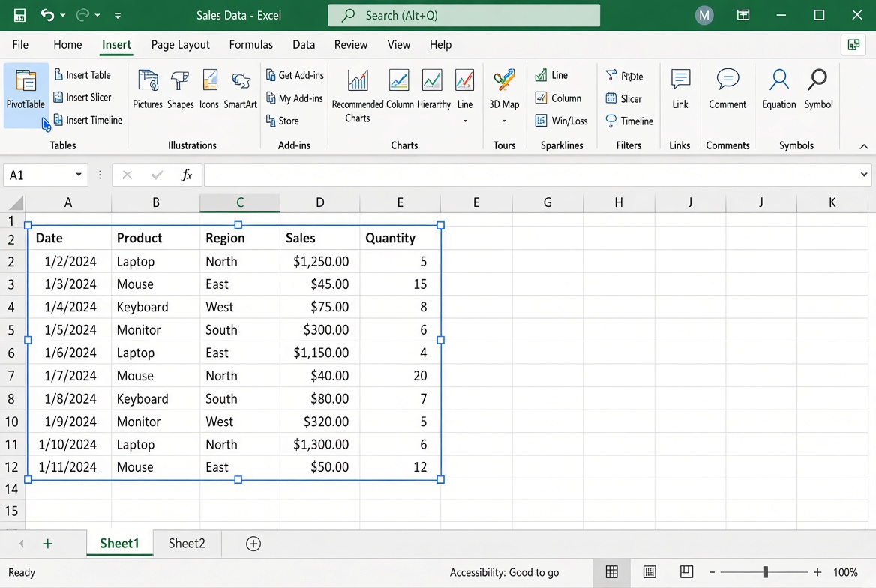Insert a Comment

coord(727,89)
